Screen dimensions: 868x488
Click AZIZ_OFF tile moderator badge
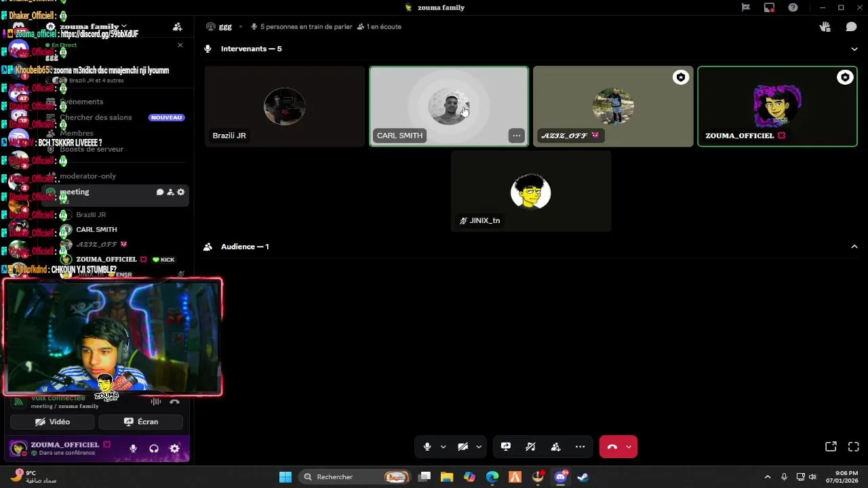point(681,77)
